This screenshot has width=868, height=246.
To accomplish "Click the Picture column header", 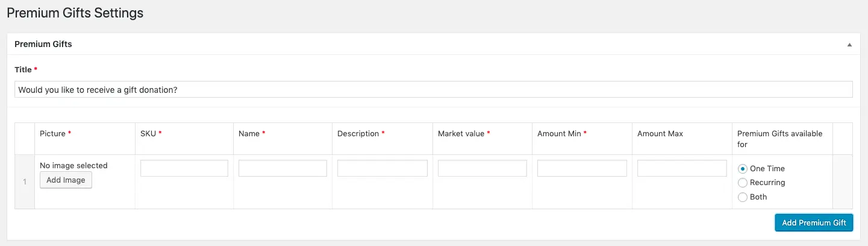I will coord(52,134).
